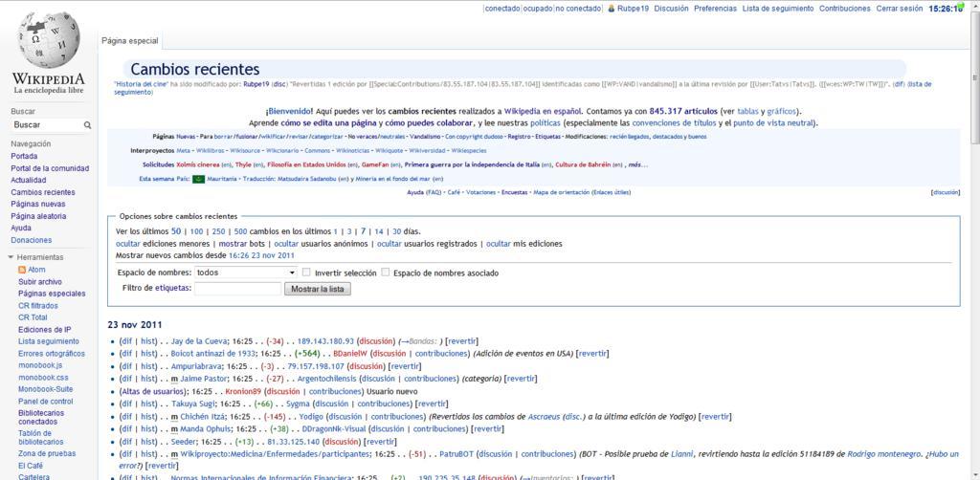Screen dimensions: 980x480
Task: Open dif for the Jaime Pastor entry
Action: pyautogui.click(x=126, y=379)
